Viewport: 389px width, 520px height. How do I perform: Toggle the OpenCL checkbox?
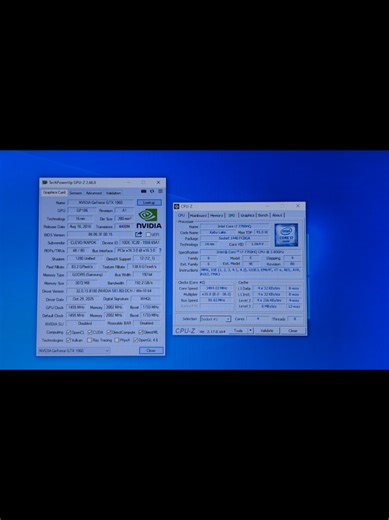coord(69,332)
